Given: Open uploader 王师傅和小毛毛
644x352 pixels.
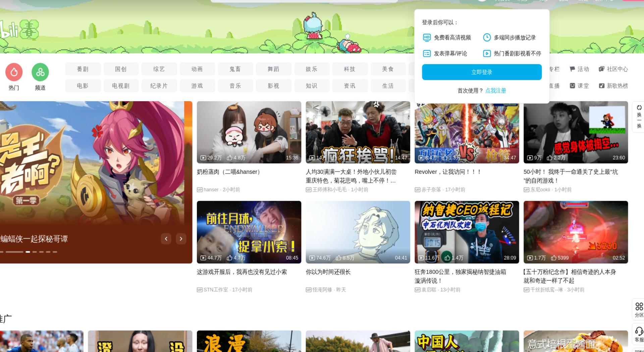Looking at the screenshot, I should click(x=329, y=190).
